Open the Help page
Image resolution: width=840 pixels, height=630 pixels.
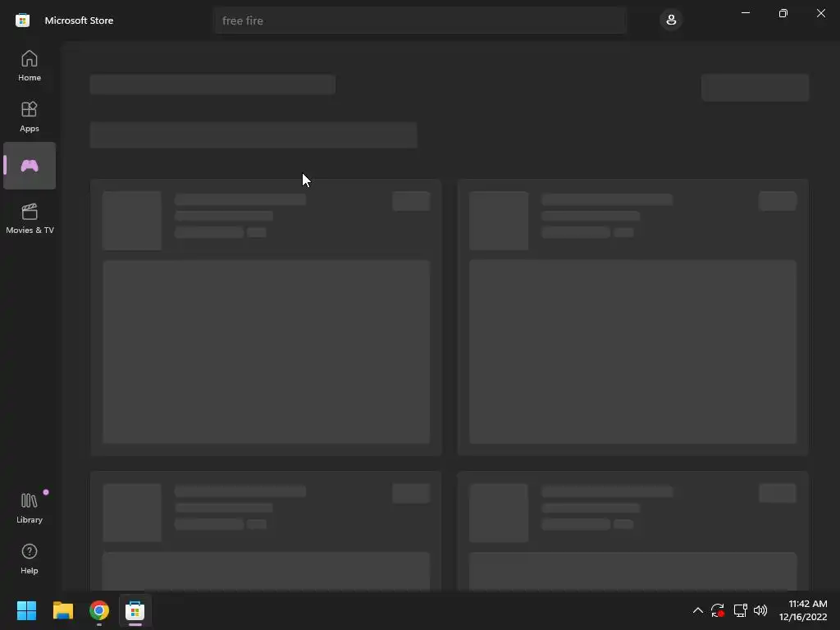click(x=30, y=559)
